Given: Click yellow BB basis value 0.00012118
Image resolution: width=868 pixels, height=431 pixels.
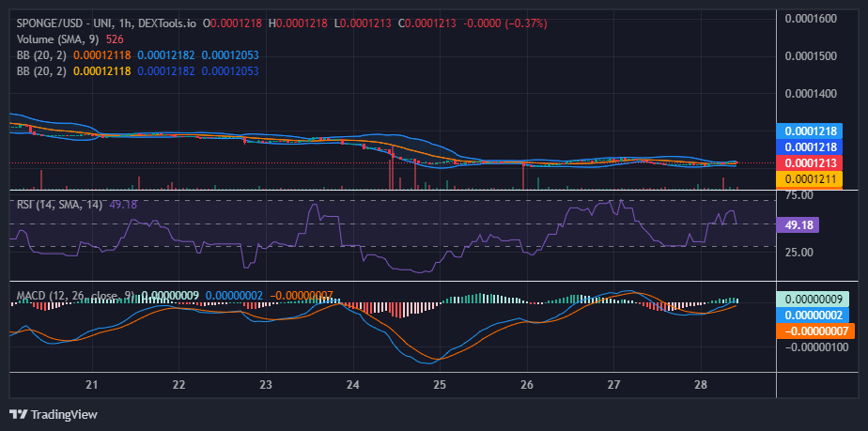Looking at the screenshot, I should (x=101, y=71).
